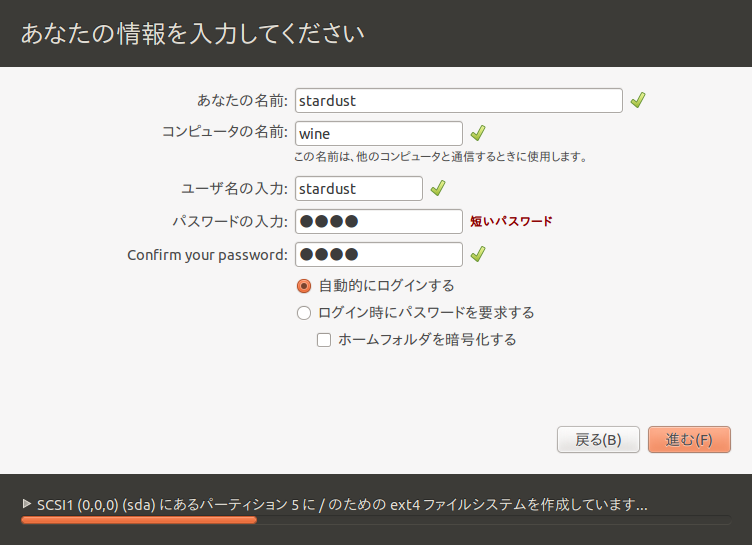Focus the パスワードの入力 field
The image size is (752, 545).
point(378,222)
